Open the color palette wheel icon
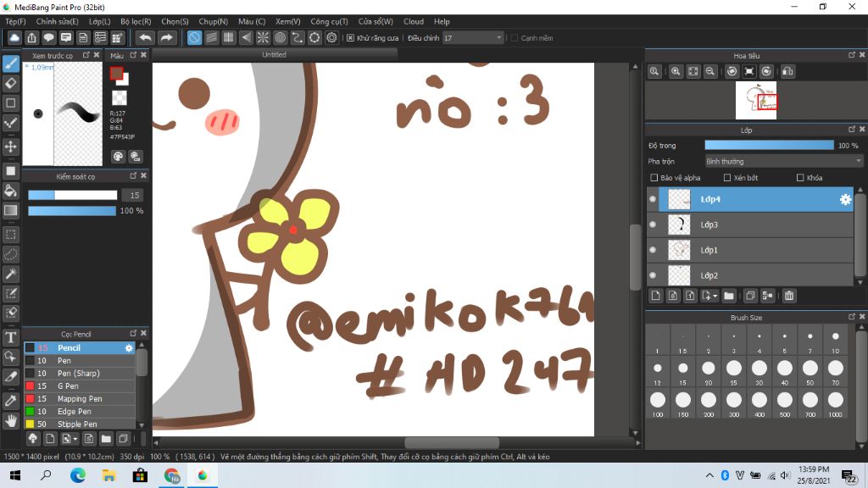This screenshot has height=488, width=868. point(118,157)
